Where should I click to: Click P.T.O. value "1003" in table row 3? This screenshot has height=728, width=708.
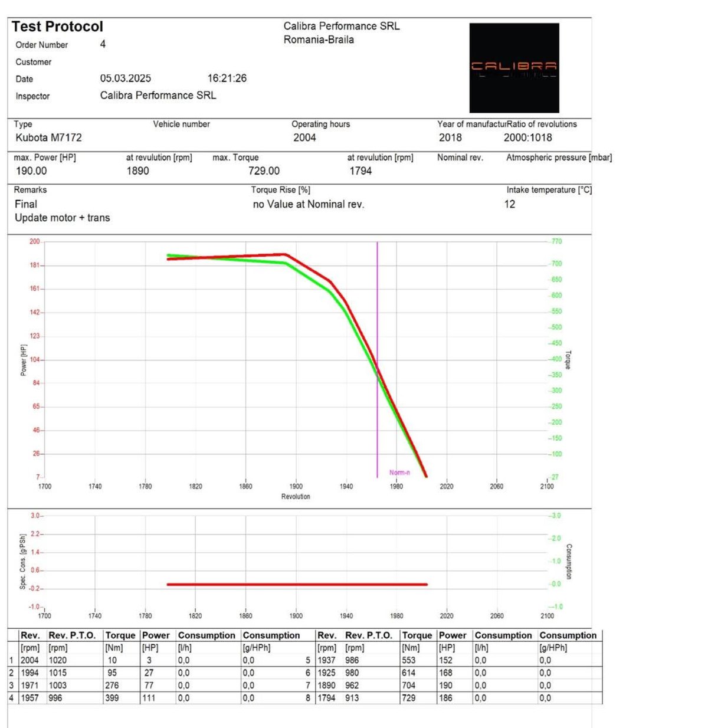point(57,686)
